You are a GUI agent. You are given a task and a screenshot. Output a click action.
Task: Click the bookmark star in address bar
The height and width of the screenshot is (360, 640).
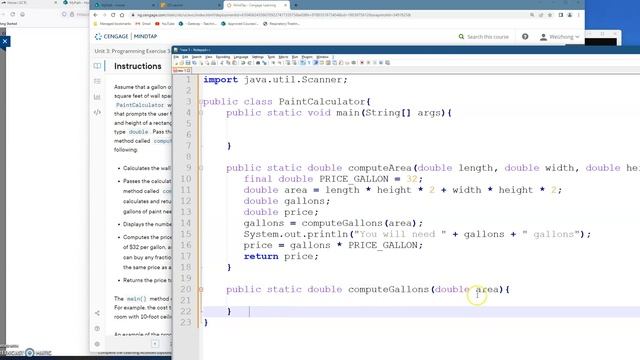pos(549,15)
